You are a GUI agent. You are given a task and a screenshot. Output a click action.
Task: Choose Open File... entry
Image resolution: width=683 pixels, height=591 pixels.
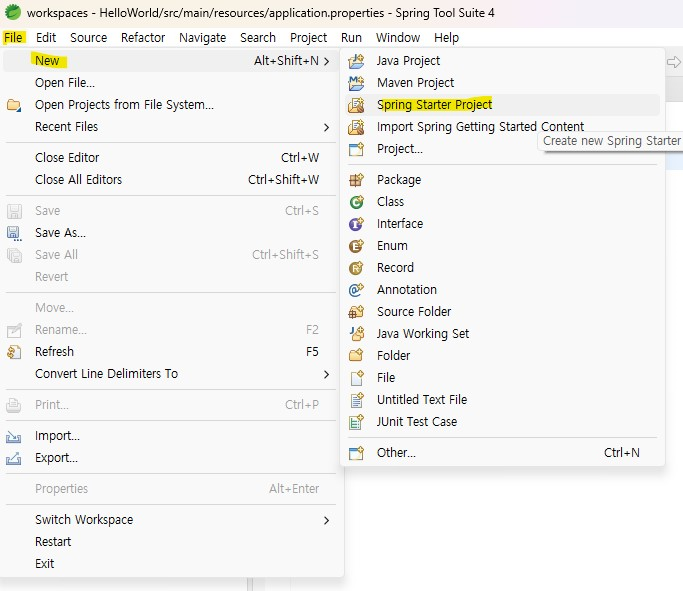pyautogui.click(x=65, y=83)
